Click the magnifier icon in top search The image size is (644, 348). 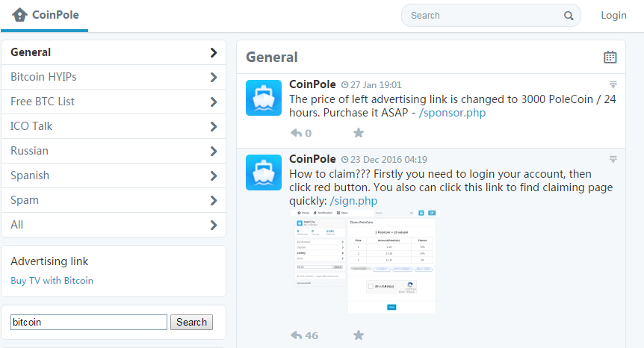569,16
